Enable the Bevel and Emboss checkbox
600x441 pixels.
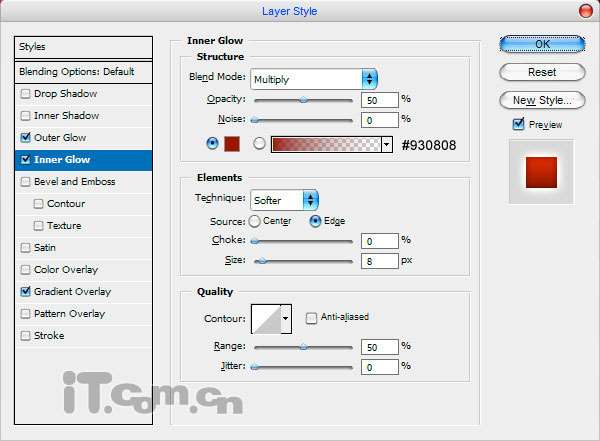[25, 181]
